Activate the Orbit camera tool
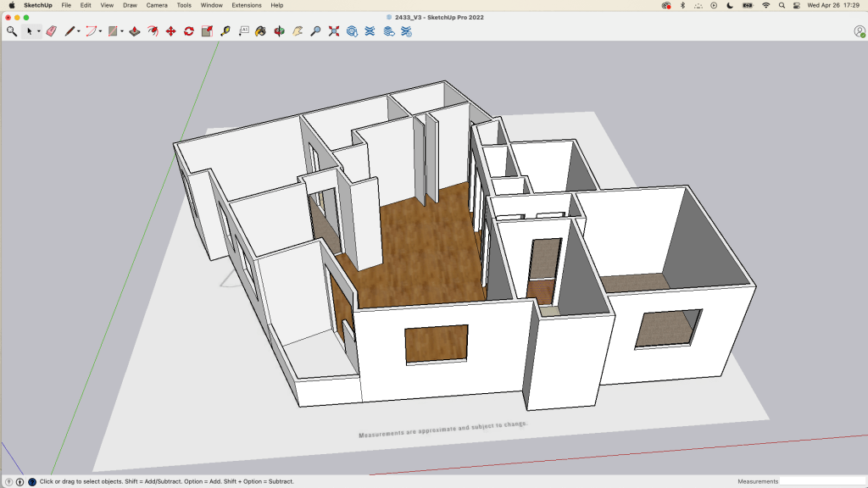This screenshot has height=488, width=868. tap(279, 31)
